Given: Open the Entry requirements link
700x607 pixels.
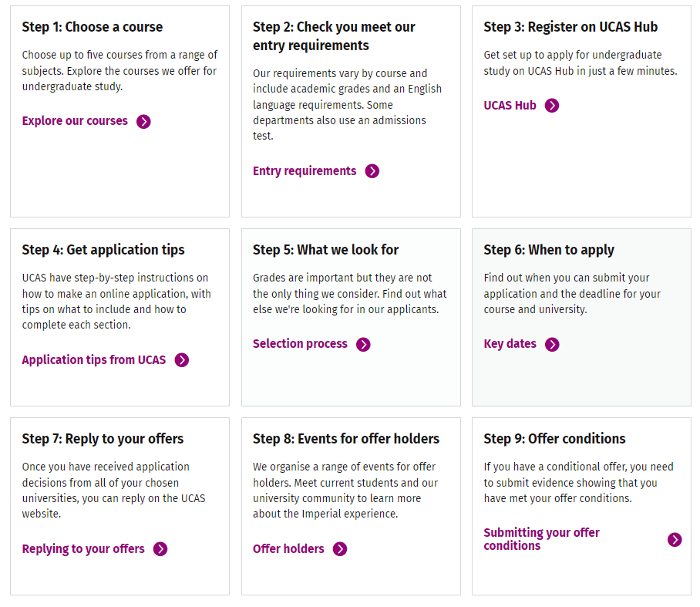Looking at the screenshot, I should [x=305, y=171].
